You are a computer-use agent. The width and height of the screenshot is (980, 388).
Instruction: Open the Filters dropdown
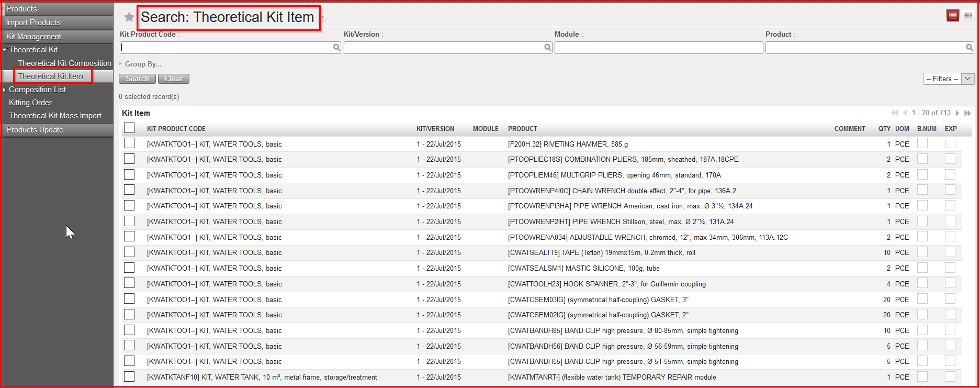[x=949, y=79]
